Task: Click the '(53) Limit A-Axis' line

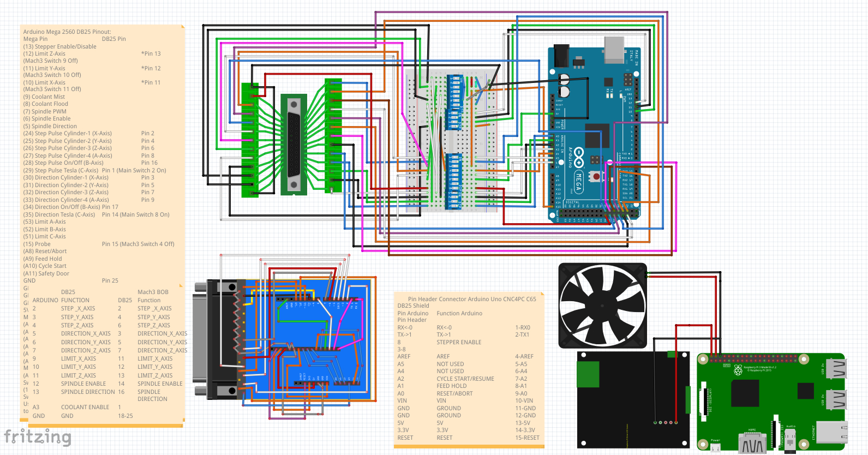Action: point(45,221)
